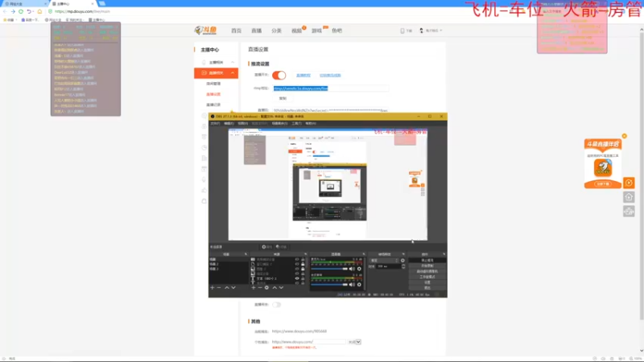Move scene up in OBS Scenes panel
Screen dimensions: 644x362
point(227,288)
